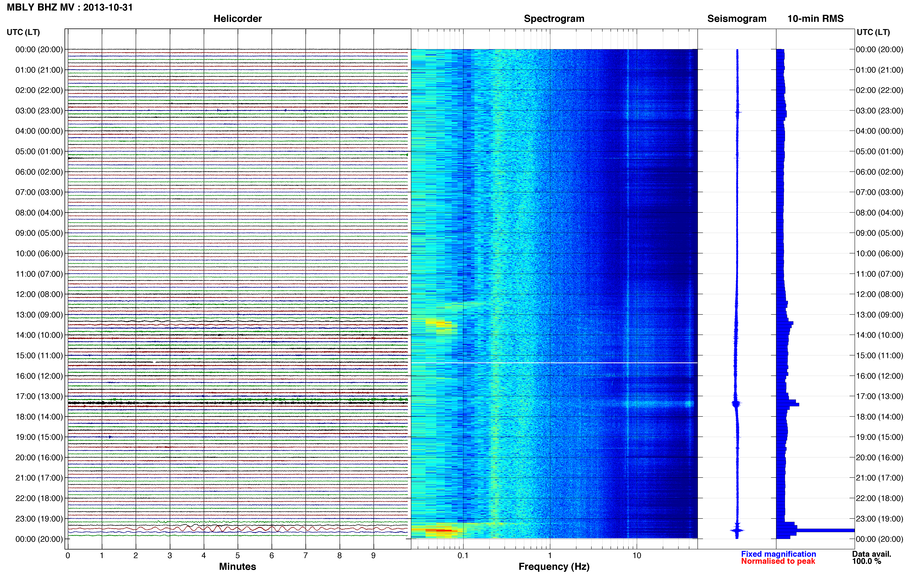Click Helicorder-side time label '10:00 (06:00)'
This screenshot has width=924, height=578.
(39, 253)
